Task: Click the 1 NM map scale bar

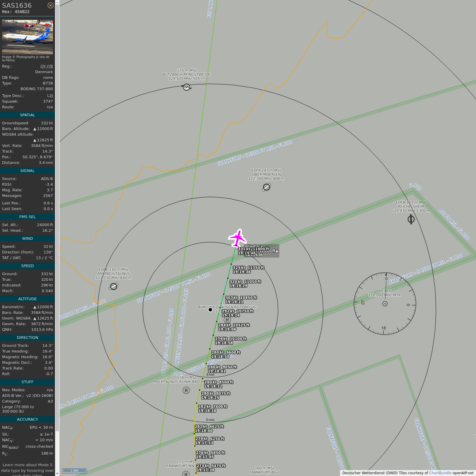Action: 74,470
